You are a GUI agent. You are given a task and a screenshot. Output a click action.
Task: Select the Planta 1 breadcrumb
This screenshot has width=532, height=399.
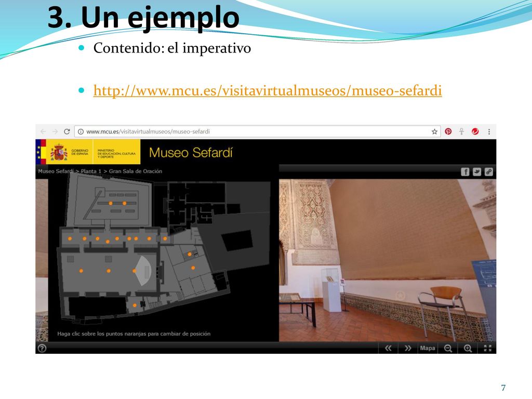click(91, 171)
